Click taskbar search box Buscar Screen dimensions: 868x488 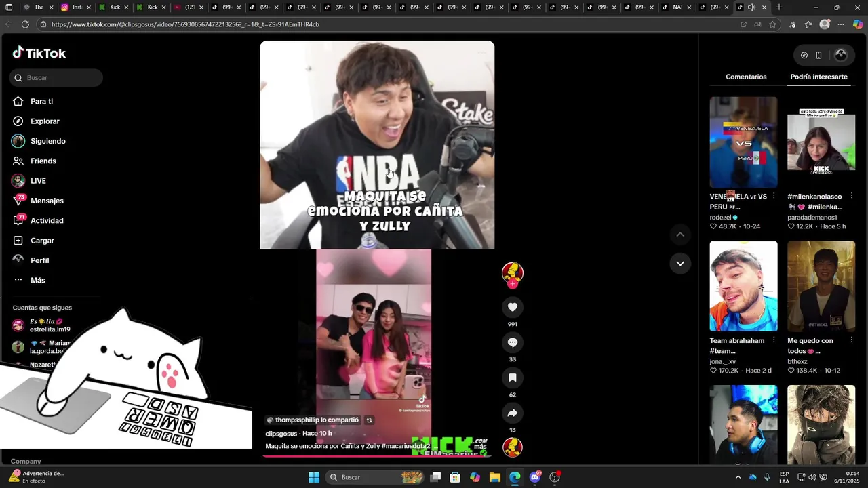[x=376, y=477]
